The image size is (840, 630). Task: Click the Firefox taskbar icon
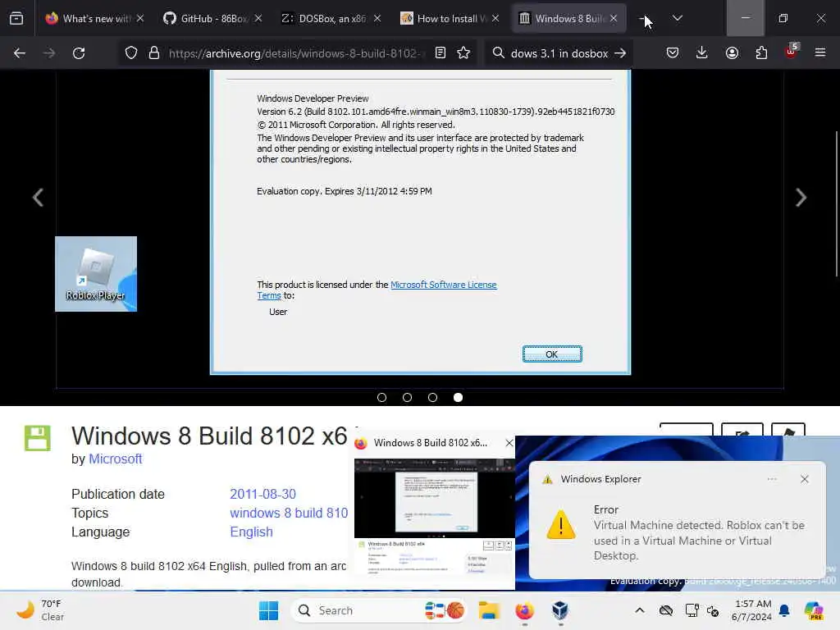point(524,610)
